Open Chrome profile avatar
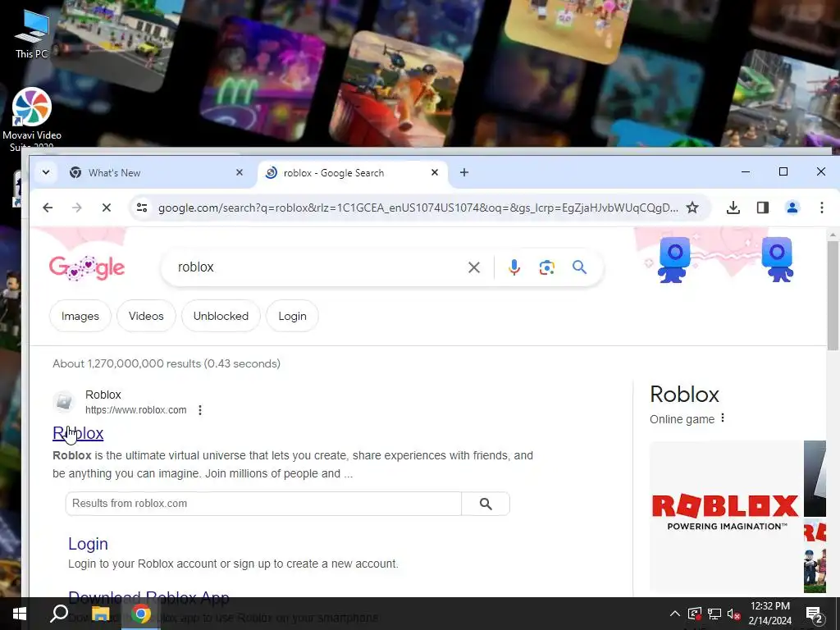840x630 pixels. [792, 208]
